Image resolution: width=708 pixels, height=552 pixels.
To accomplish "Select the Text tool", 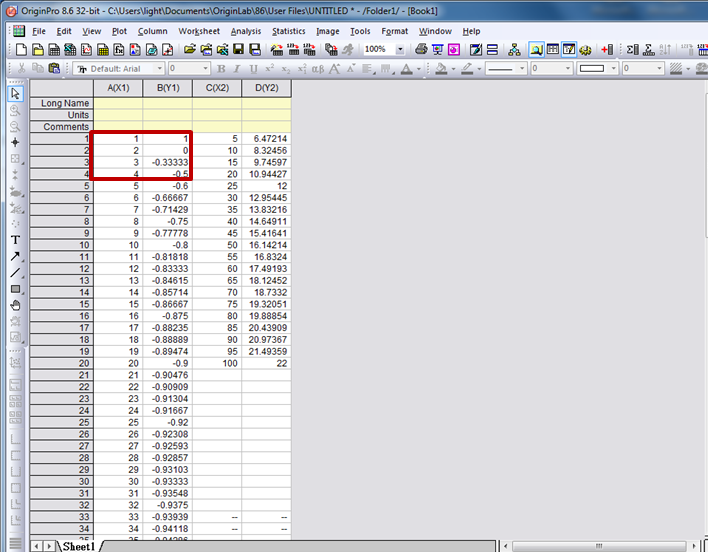I will tap(15, 239).
